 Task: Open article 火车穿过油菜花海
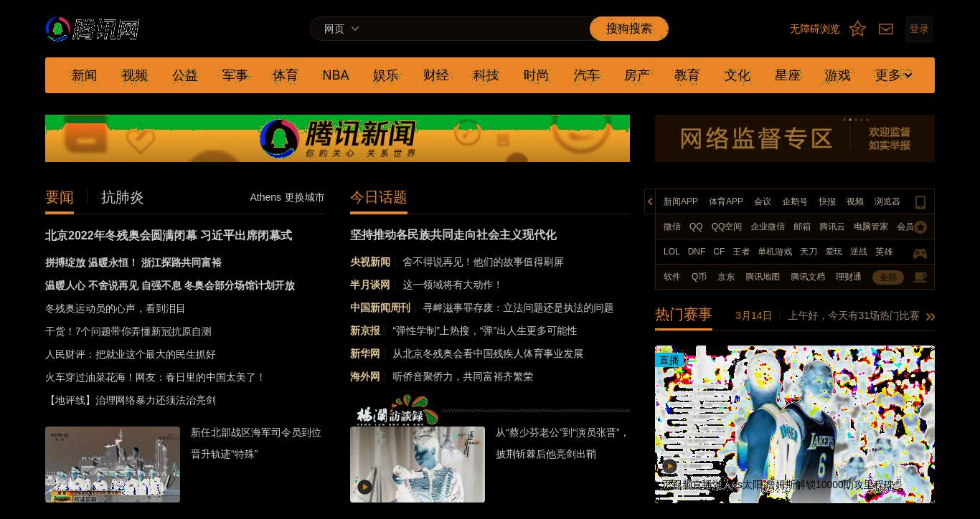pos(156,377)
